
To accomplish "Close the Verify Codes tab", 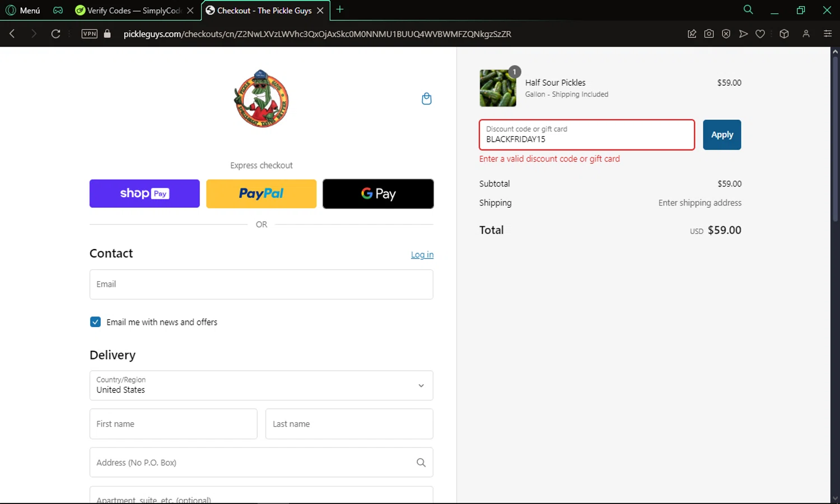I will click(x=190, y=10).
